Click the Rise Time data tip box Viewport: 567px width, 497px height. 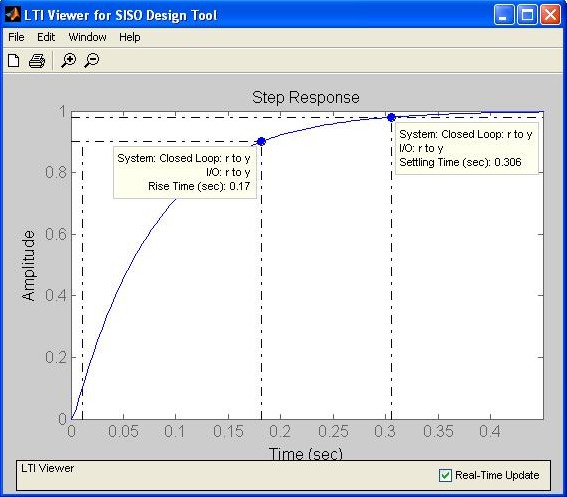185,173
